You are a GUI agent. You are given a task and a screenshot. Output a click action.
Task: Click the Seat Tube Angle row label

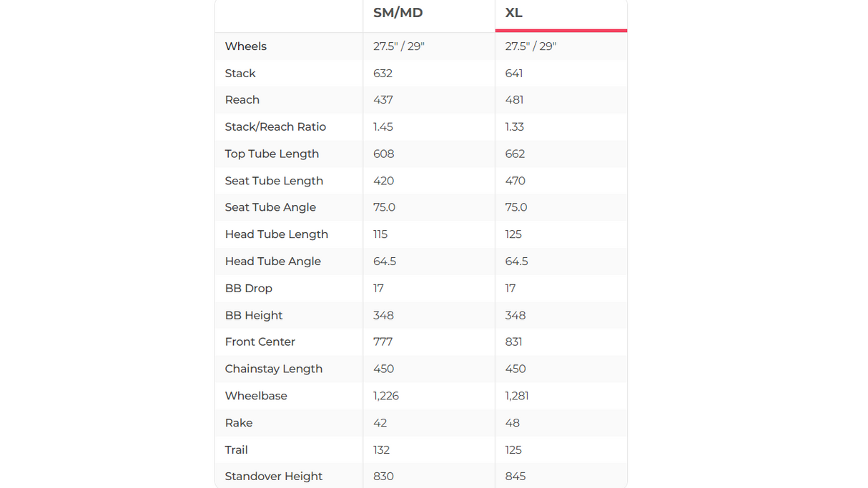(x=270, y=207)
